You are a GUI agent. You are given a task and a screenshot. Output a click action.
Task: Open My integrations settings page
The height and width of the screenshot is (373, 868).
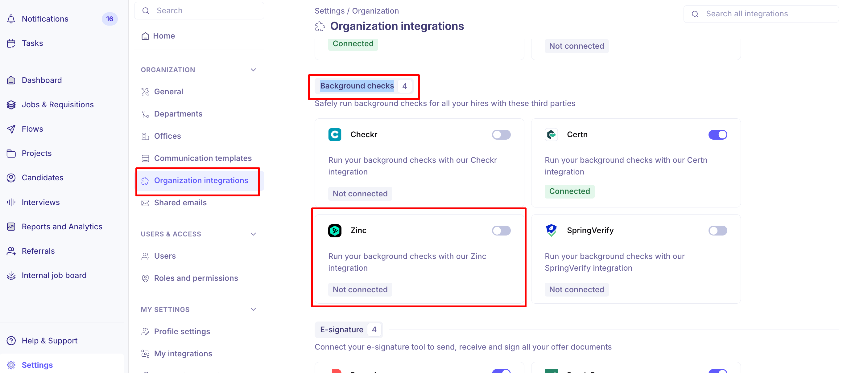183,354
